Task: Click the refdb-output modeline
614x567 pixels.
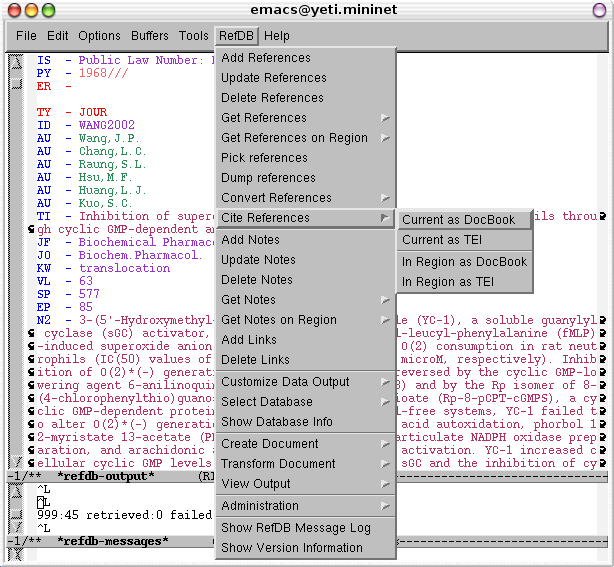Action: click(105, 476)
